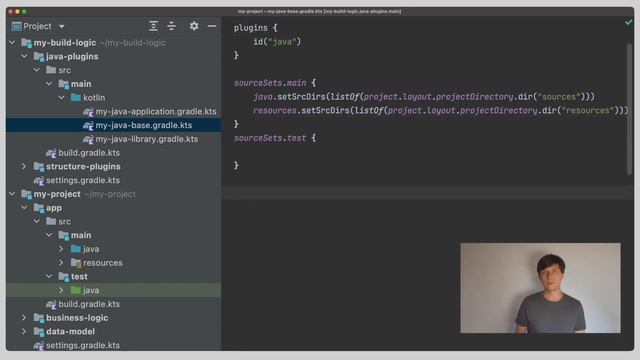640x360 pixels.
Task: Click the Gradle icon of my-java-library.gradle.kts
Action: pyautogui.click(x=88, y=140)
